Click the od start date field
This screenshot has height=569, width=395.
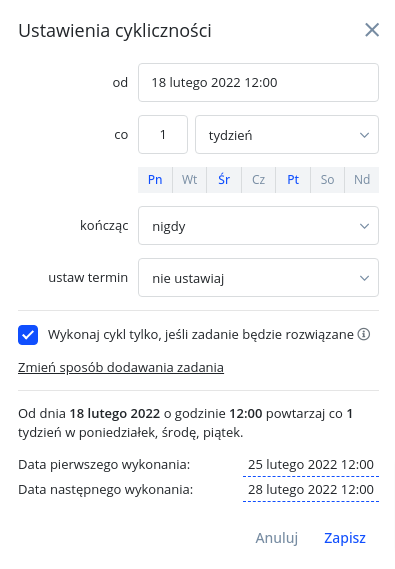pyautogui.click(x=258, y=83)
